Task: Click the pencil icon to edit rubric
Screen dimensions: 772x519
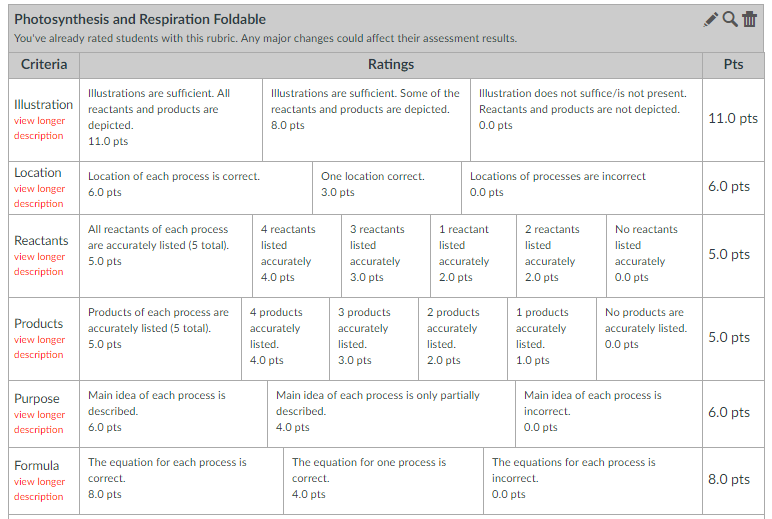Action: coord(711,19)
